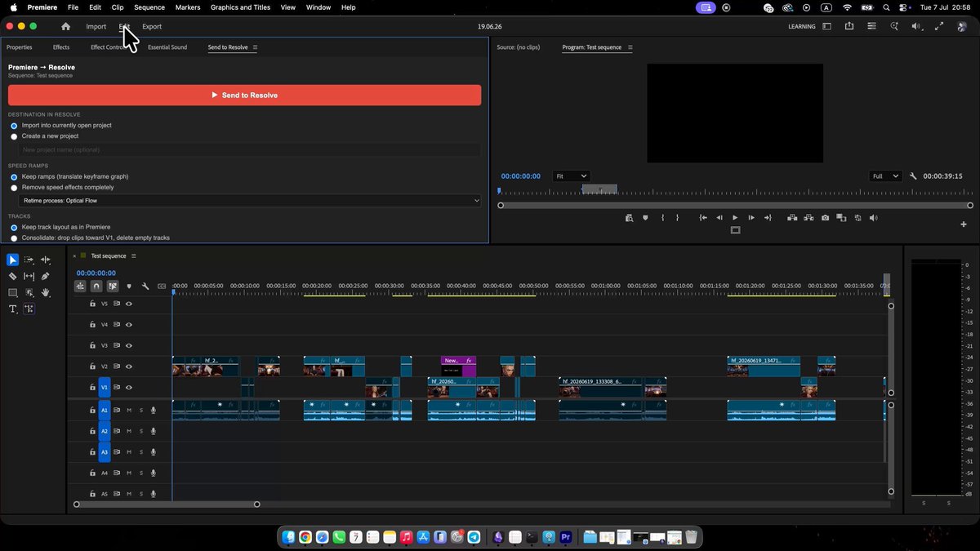Click the red Send to Resolve button

tap(244, 96)
